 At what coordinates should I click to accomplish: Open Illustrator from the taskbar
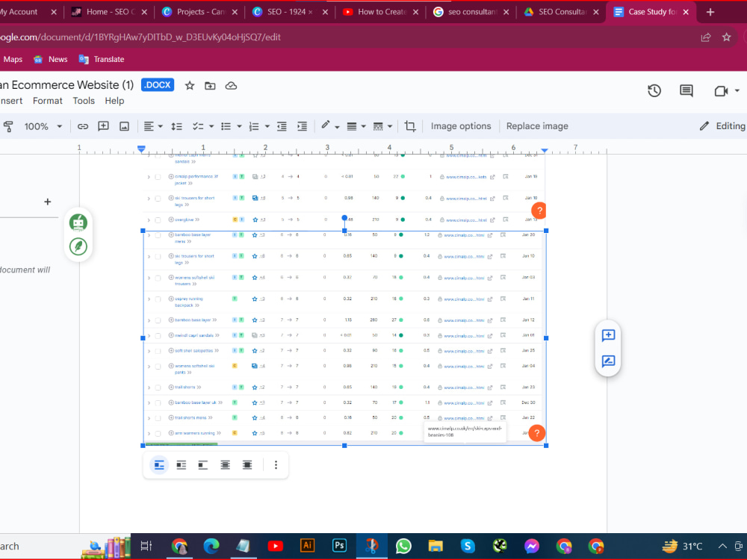coord(307,546)
